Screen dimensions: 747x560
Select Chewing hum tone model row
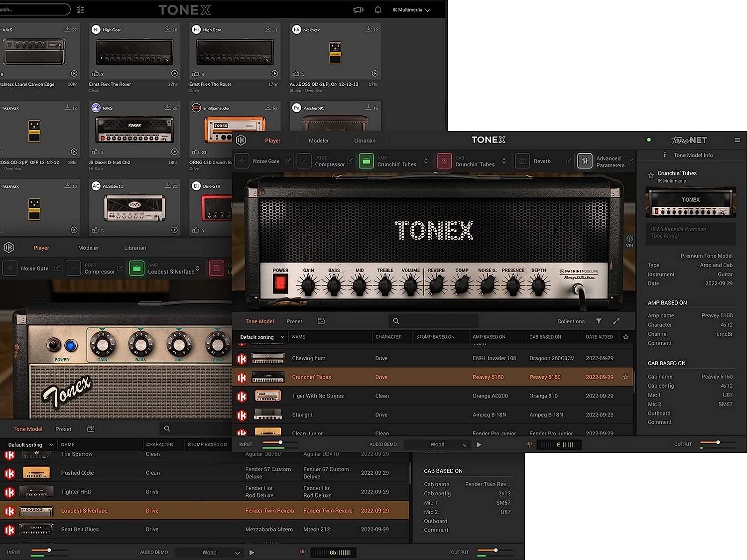click(x=433, y=358)
